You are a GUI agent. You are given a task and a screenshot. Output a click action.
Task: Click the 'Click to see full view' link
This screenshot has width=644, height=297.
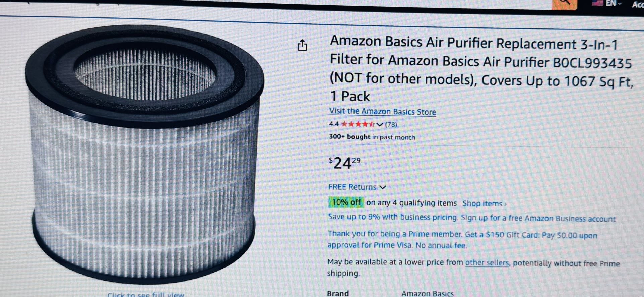[146, 295]
